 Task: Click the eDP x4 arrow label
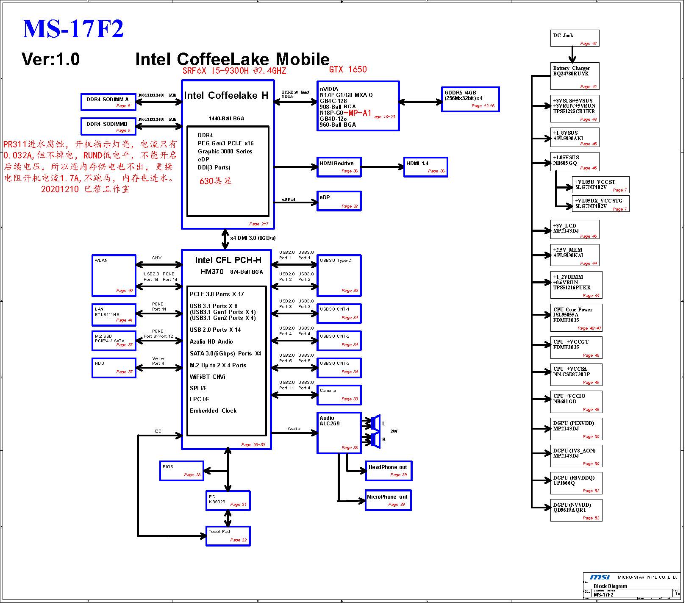[289, 200]
